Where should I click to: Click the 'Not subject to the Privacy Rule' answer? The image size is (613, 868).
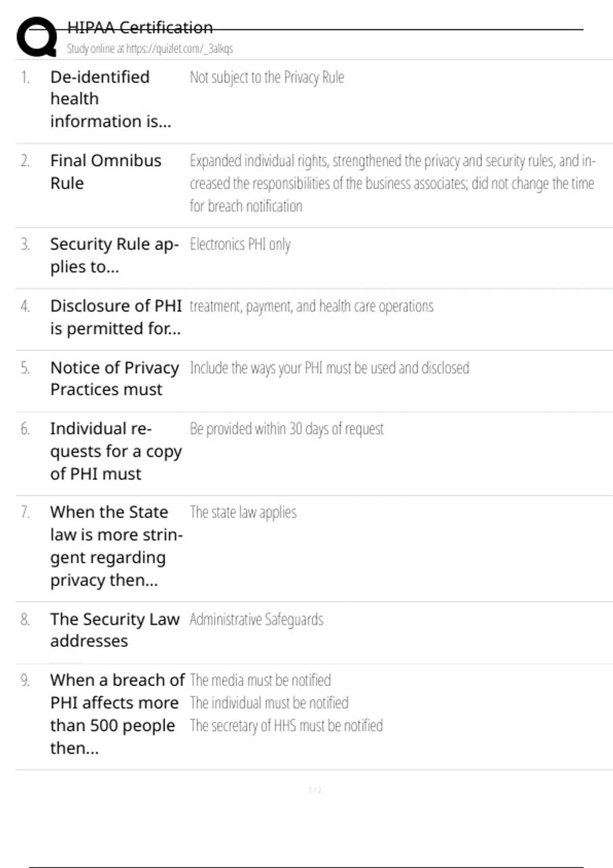(x=267, y=77)
